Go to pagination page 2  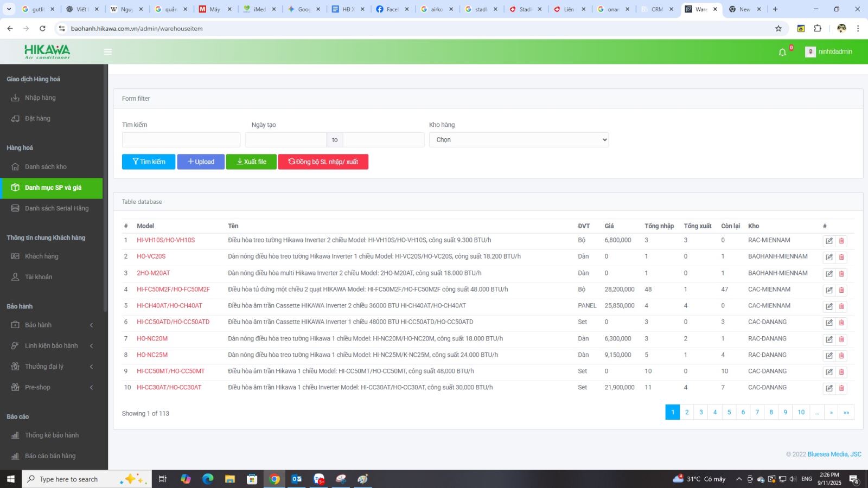[x=687, y=412]
